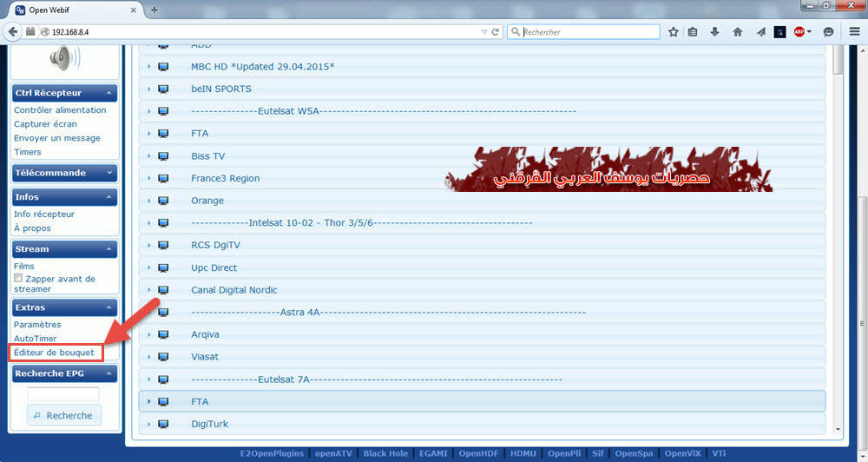This screenshot has height=462, width=868.
Task: Click the paper plane send icon
Action: pyautogui.click(x=760, y=32)
